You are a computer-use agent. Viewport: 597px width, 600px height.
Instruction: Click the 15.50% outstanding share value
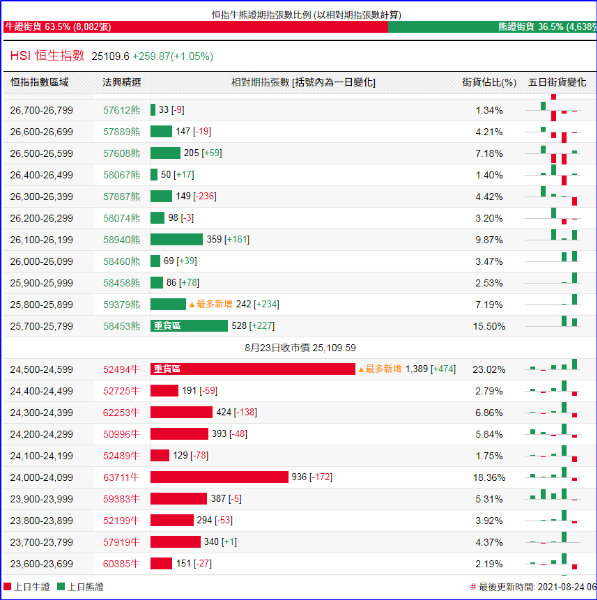coord(489,326)
